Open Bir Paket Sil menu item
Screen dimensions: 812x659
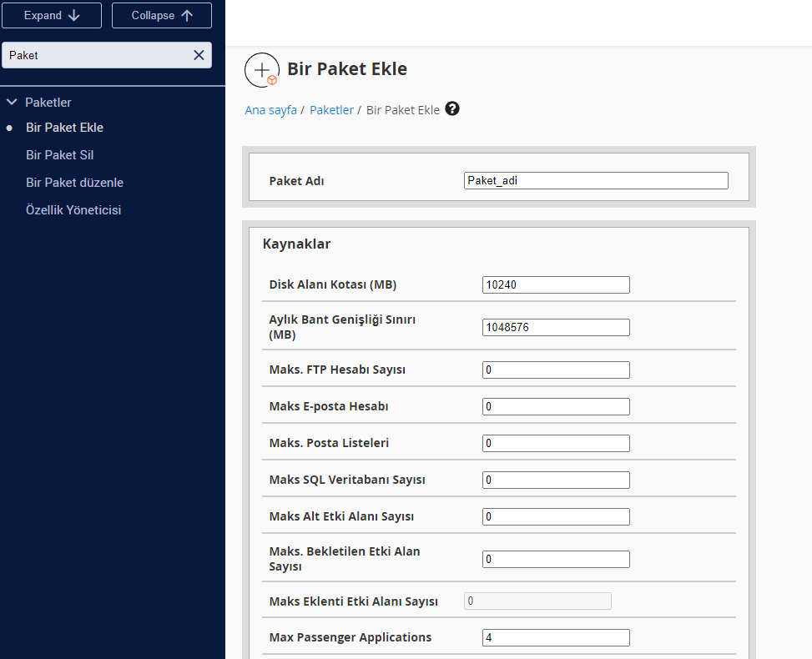59,155
